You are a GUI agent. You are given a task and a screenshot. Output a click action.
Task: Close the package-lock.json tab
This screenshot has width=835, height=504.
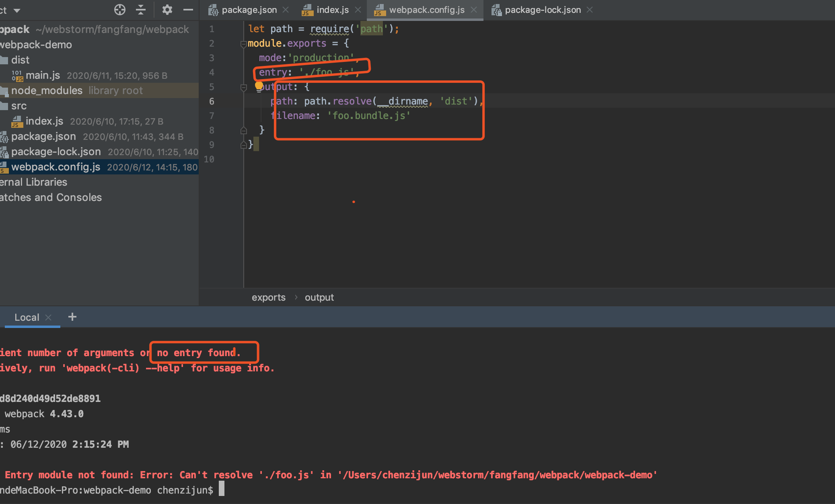click(590, 10)
